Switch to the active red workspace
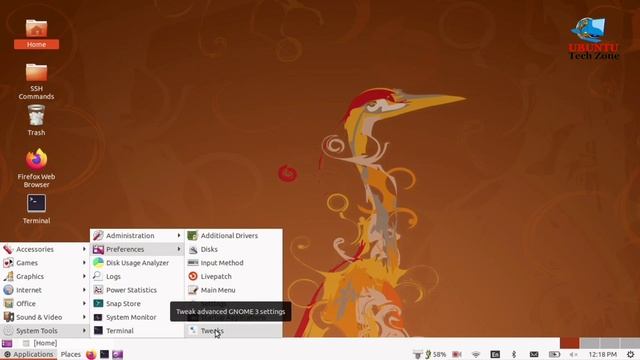 coord(569,343)
